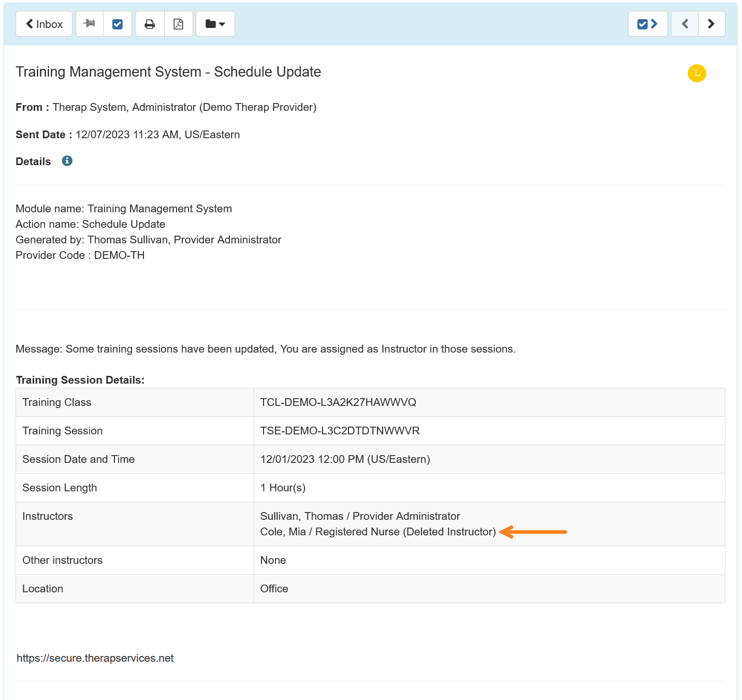Click the 'Session Date and Time' label
The height and width of the screenshot is (700, 742).
pyautogui.click(x=79, y=459)
